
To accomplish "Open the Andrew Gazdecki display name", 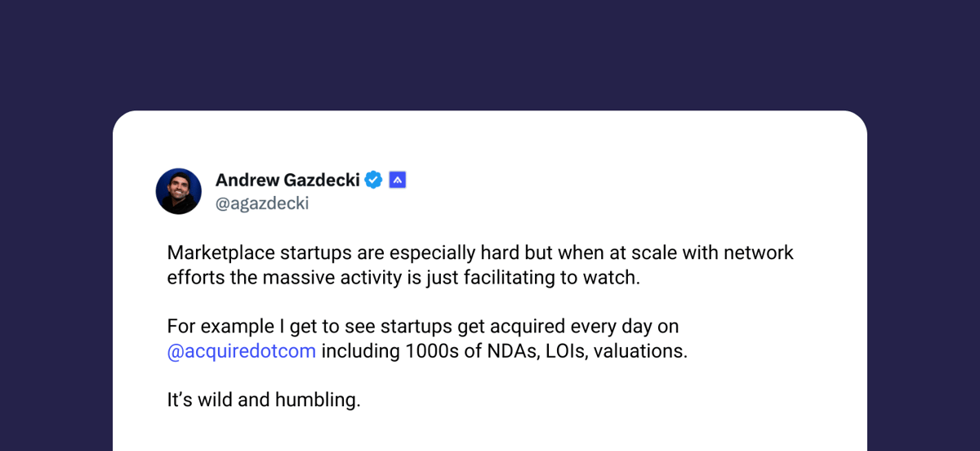I will point(287,180).
